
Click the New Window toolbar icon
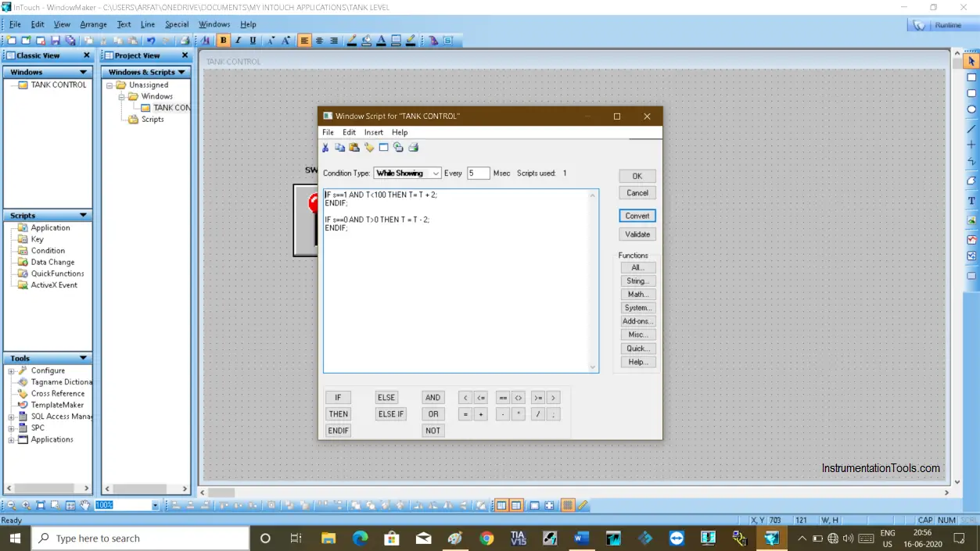click(x=11, y=41)
